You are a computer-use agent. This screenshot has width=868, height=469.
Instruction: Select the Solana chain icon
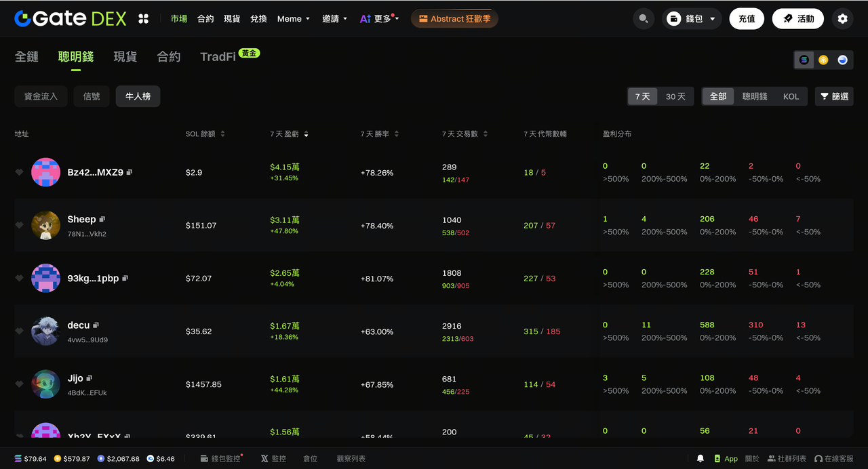[804, 60]
